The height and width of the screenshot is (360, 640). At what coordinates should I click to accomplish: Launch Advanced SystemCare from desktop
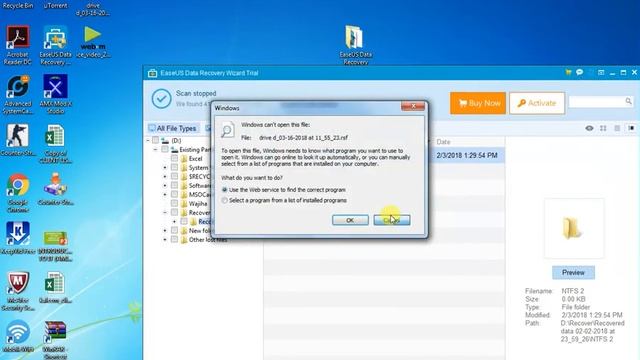coord(18,95)
